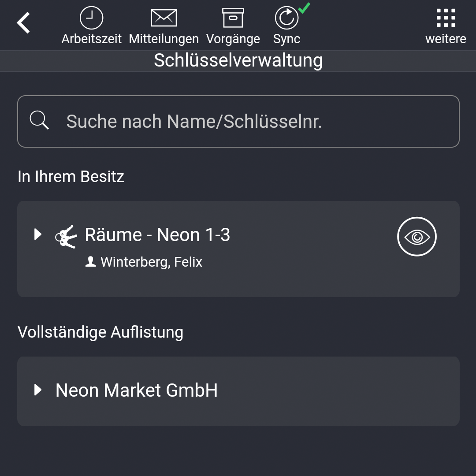Toggle visibility of Räume - Neon 1-3
This screenshot has height=476, width=476.
pyautogui.click(x=416, y=236)
